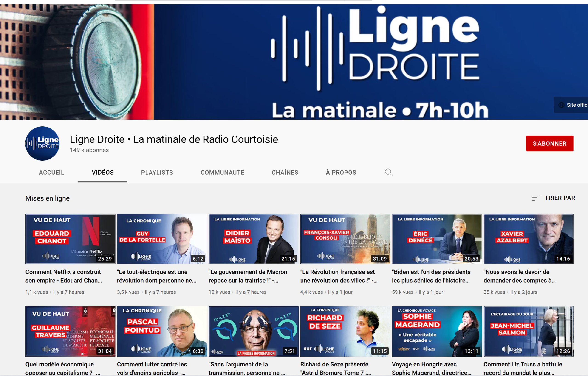Open the CHAÎNES tab

pos(285,172)
